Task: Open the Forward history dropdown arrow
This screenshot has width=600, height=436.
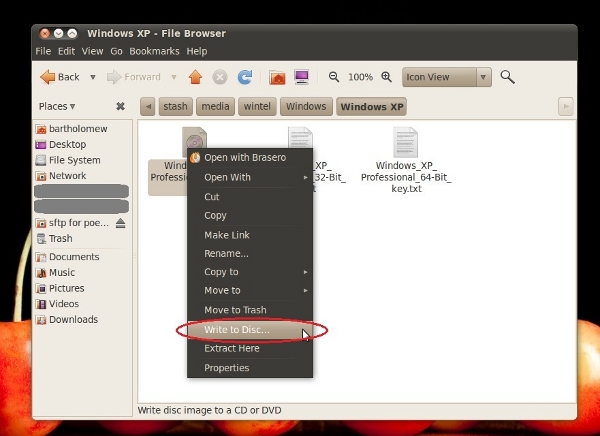Action: [x=174, y=77]
